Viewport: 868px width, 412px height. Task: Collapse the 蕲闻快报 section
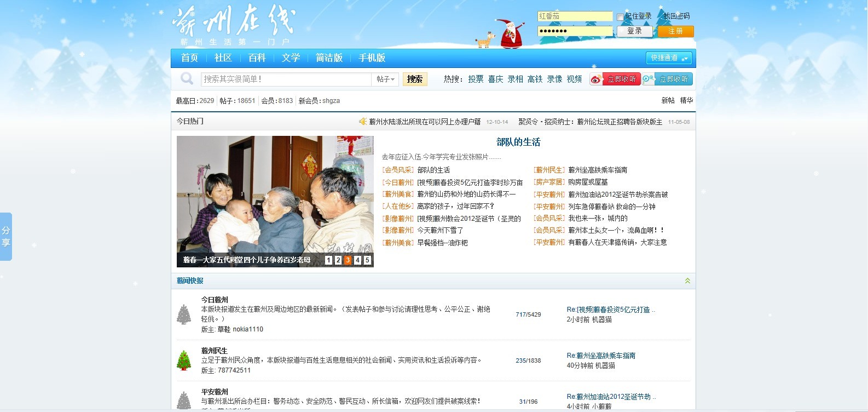tap(687, 281)
